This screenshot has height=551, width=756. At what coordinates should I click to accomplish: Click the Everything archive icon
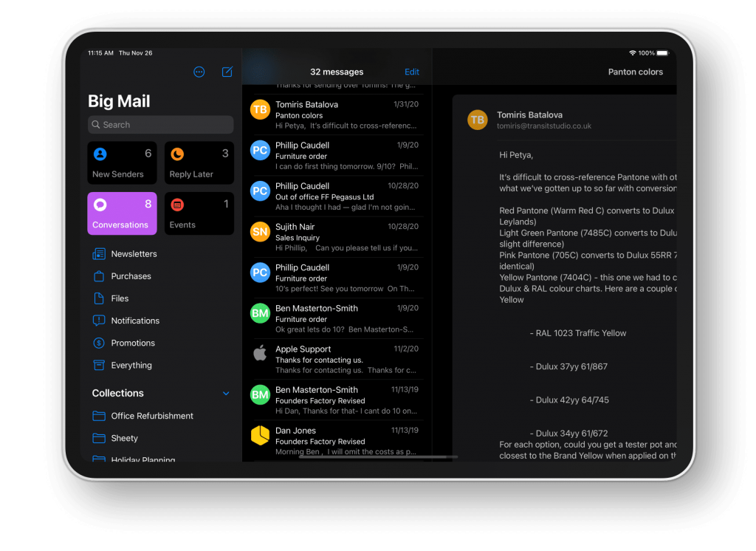click(x=99, y=366)
